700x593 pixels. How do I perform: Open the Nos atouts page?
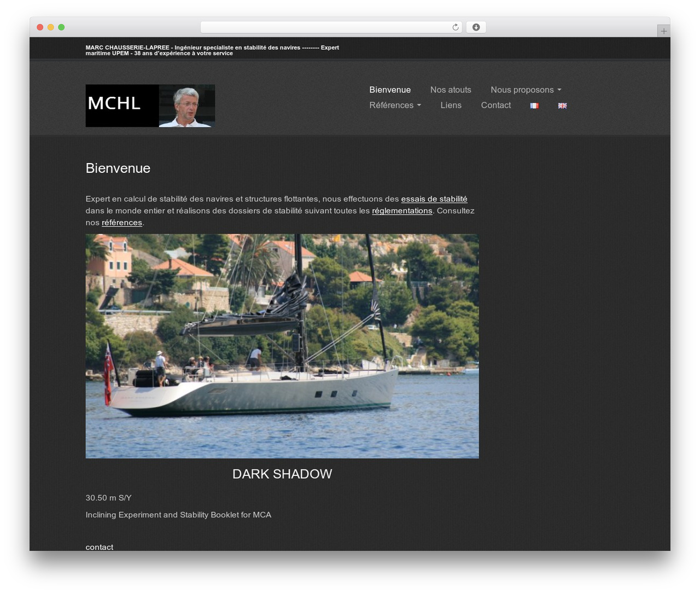tap(451, 90)
